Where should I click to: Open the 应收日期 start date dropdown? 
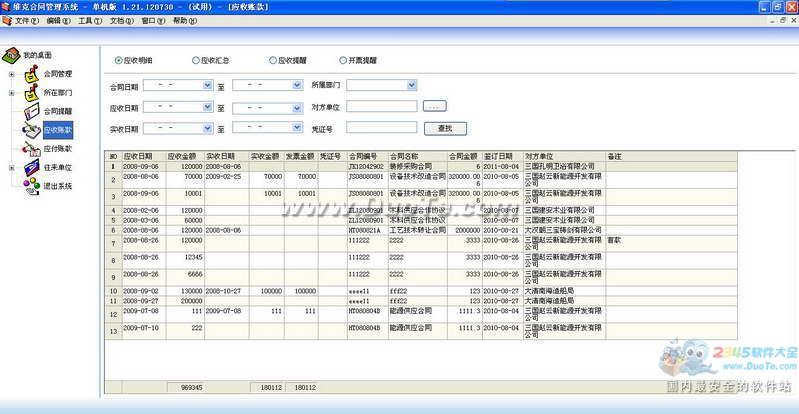pos(207,107)
